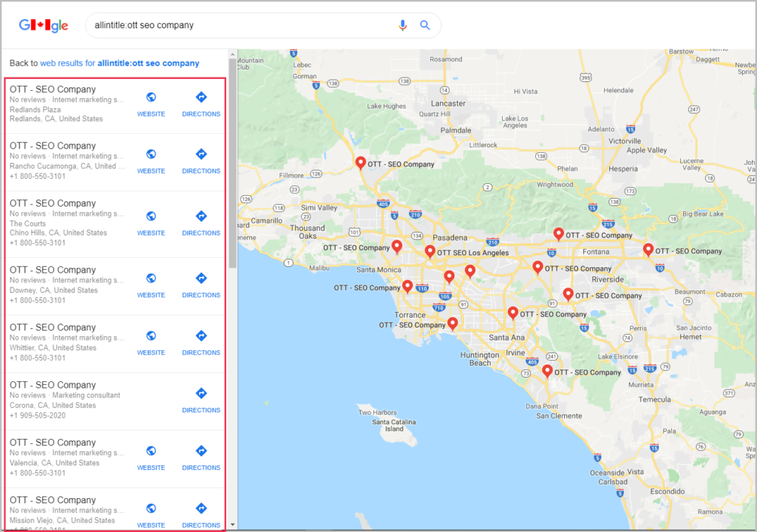Screen dimensions: 757x532
Task: Open the Google logo homepage link
Action: (x=44, y=26)
